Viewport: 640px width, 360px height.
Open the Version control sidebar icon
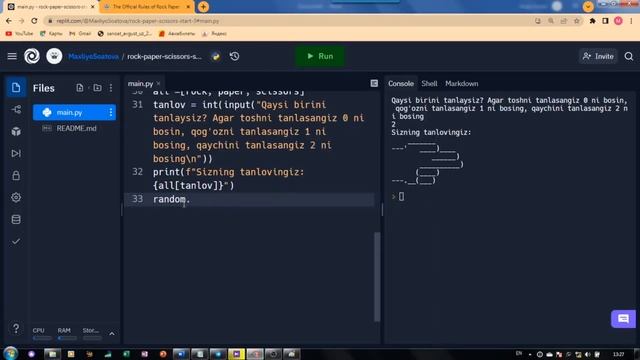pos(16,109)
